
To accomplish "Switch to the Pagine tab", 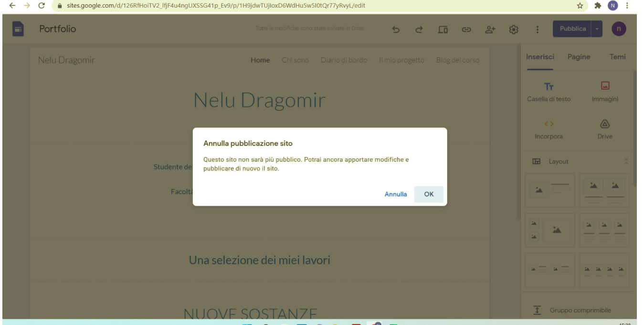I will tap(579, 57).
